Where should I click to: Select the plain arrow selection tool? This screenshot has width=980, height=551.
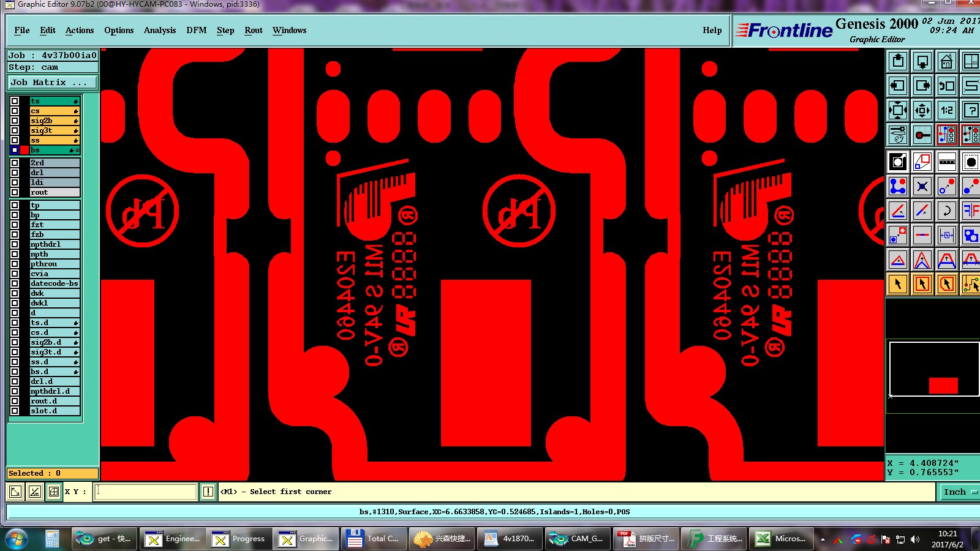898,284
